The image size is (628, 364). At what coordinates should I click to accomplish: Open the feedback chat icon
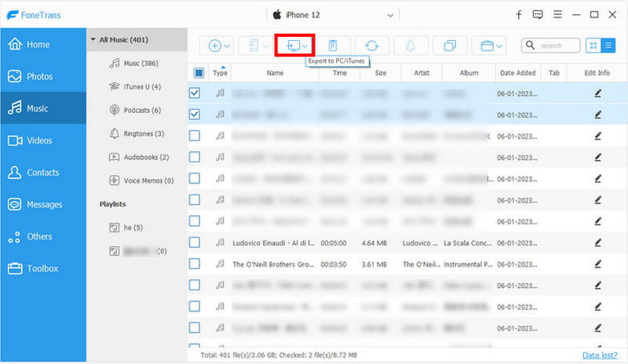click(538, 15)
